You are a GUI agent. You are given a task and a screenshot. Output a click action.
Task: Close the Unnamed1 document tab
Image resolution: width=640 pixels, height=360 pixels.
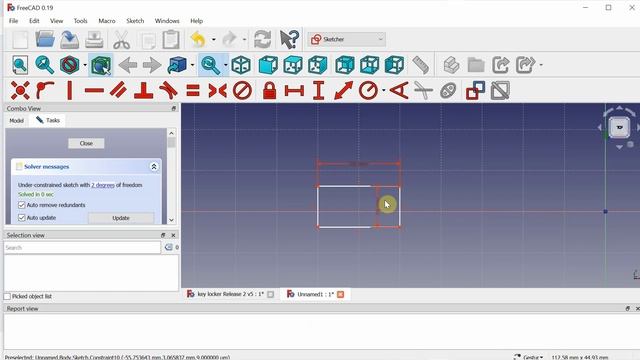point(340,294)
